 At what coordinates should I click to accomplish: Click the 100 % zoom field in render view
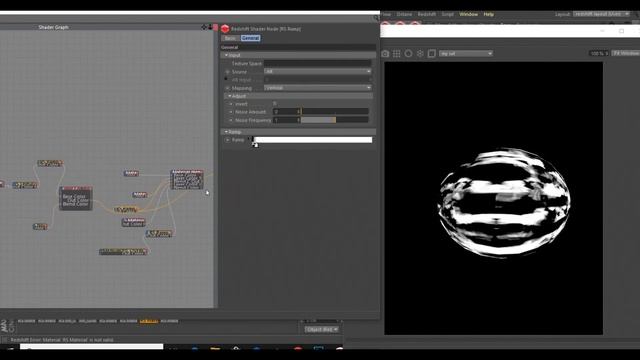coord(598,53)
